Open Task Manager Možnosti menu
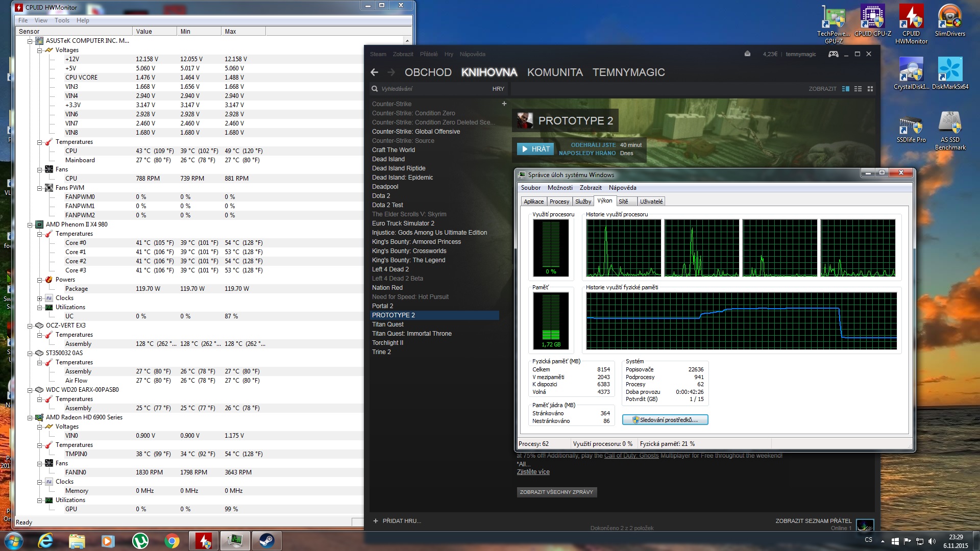The image size is (980, 551). (560, 188)
